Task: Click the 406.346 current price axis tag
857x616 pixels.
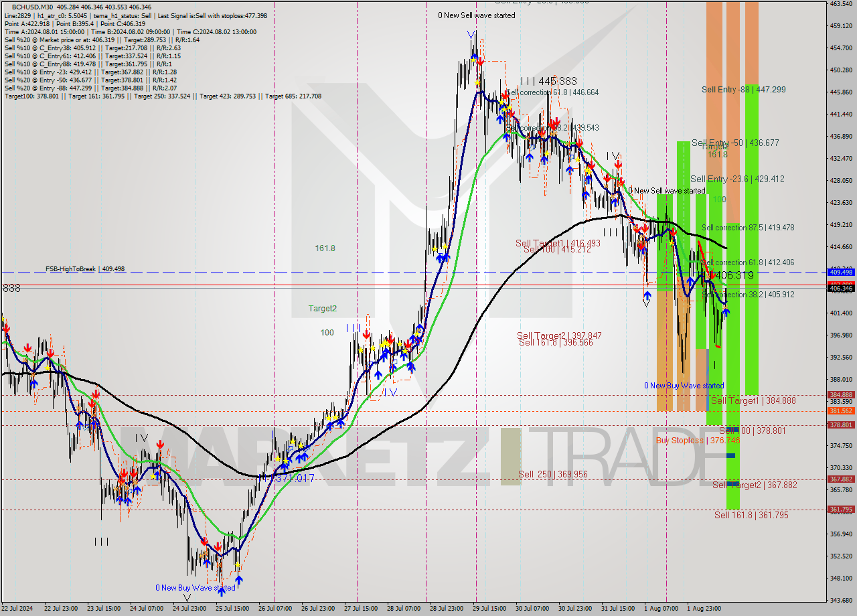Action: click(841, 289)
